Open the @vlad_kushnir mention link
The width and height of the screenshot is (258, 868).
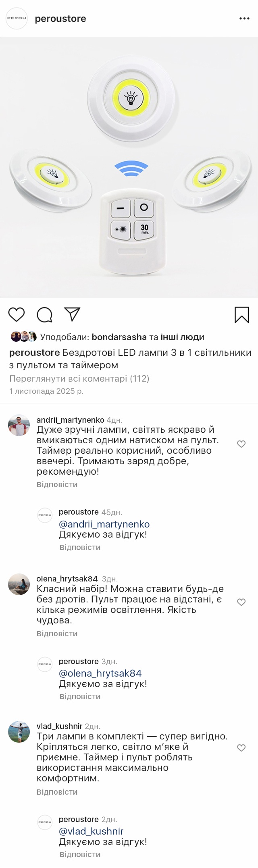[91, 831]
